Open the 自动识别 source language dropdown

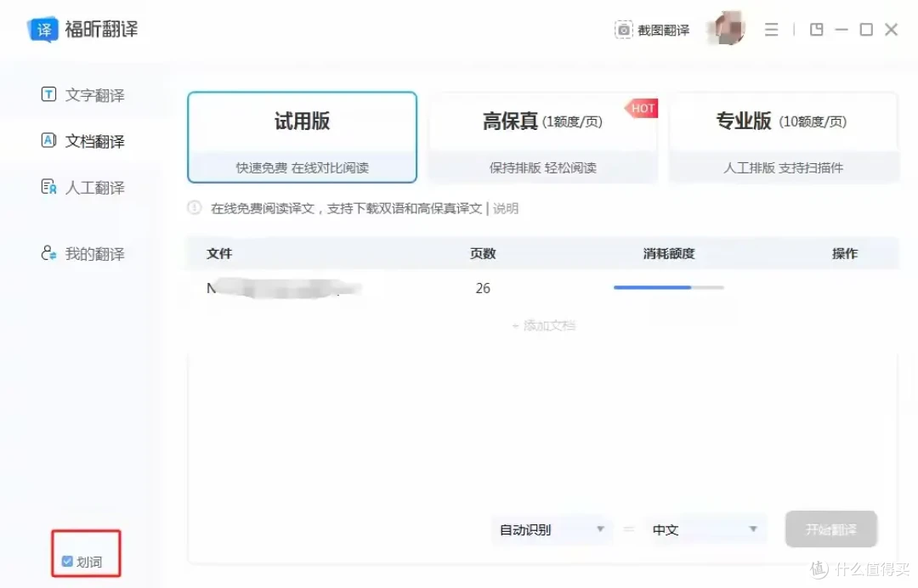(x=552, y=529)
